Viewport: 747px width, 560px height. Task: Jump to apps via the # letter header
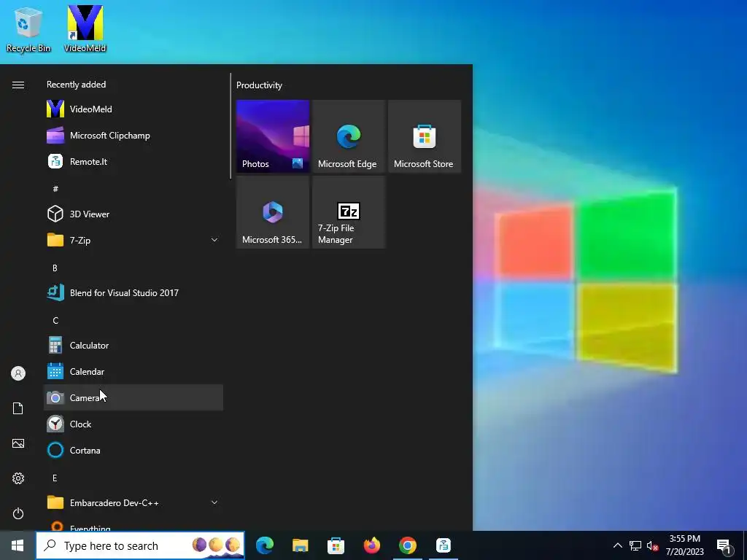55,189
